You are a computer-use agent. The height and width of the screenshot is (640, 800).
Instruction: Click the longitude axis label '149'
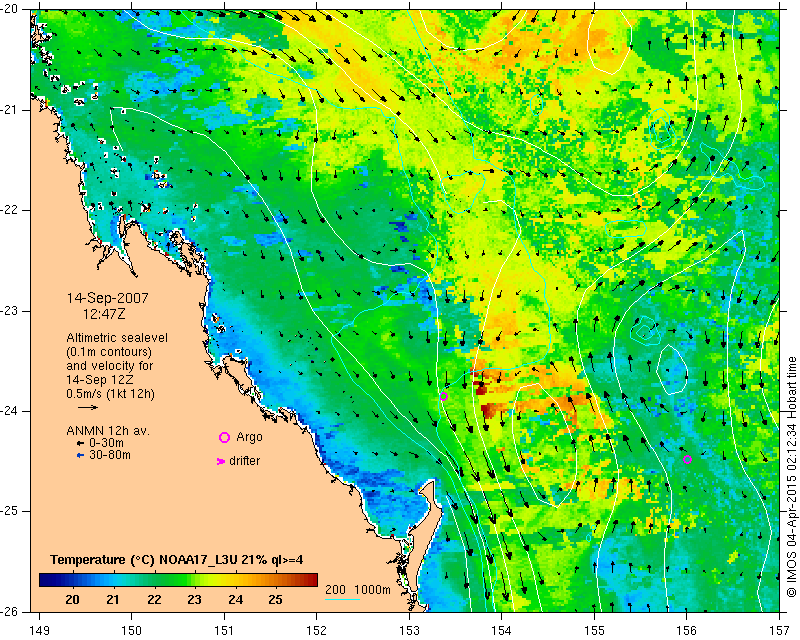39,631
